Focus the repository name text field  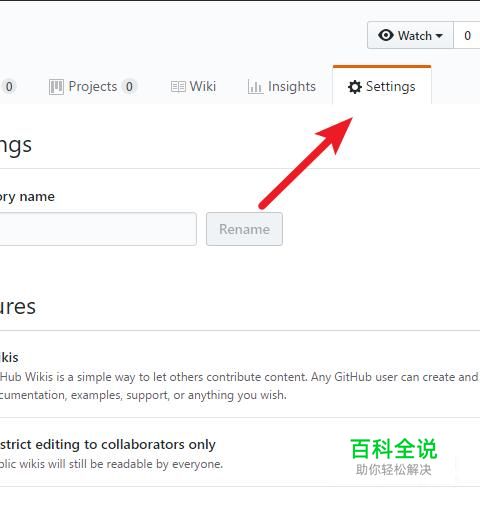pos(98,229)
